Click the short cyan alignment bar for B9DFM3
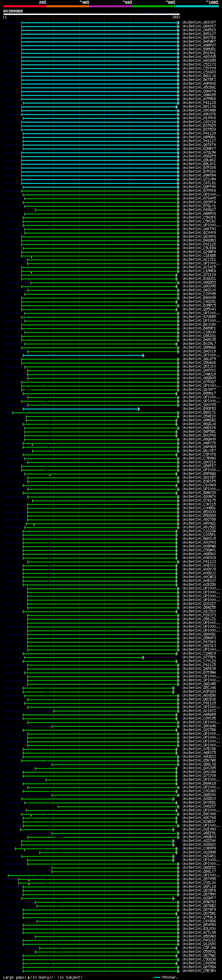 [81, 409]
